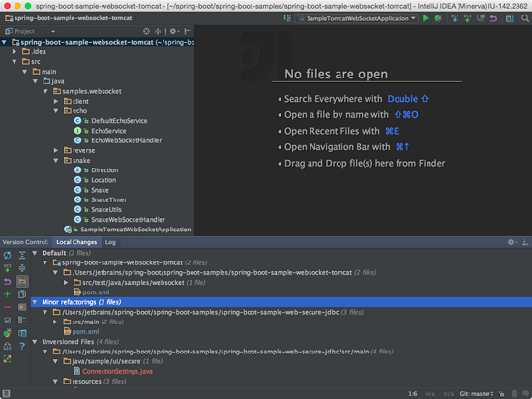Image resolution: width=532 pixels, height=399 pixels.
Task: Toggle tool window buttons in status bar
Action: click(x=6, y=394)
